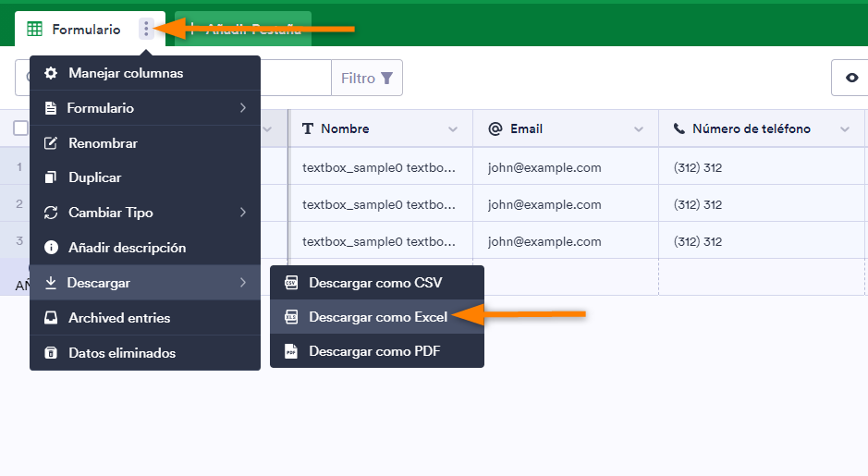The image size is (868, 476).
Task: Click the refresh icon beside Cambiar Tipo
Action: pos(51,213)
